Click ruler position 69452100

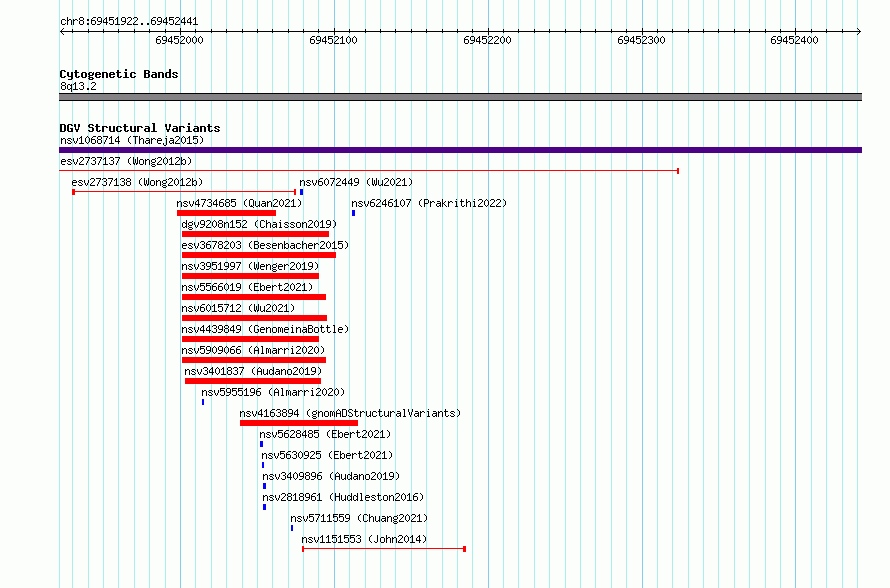click(333, 40)
